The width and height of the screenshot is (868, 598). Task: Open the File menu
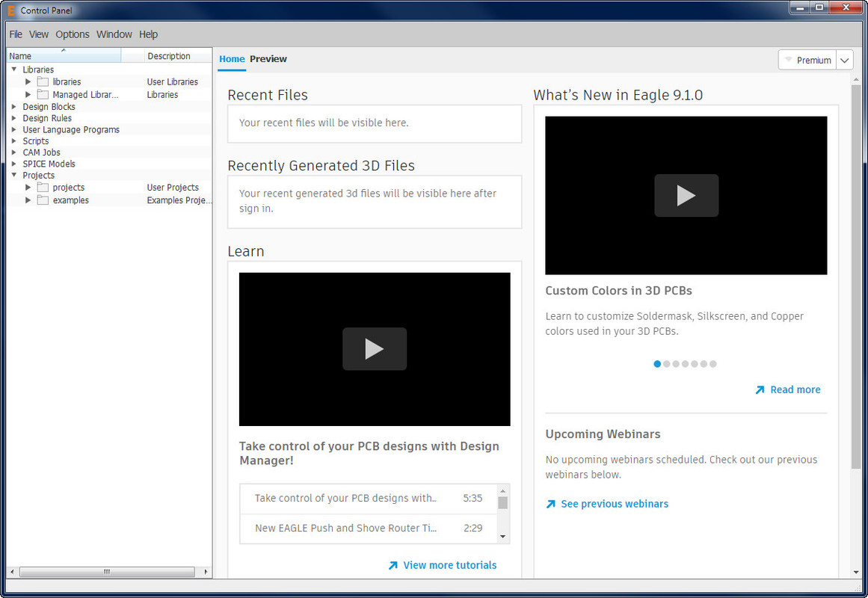pos(16,34)
